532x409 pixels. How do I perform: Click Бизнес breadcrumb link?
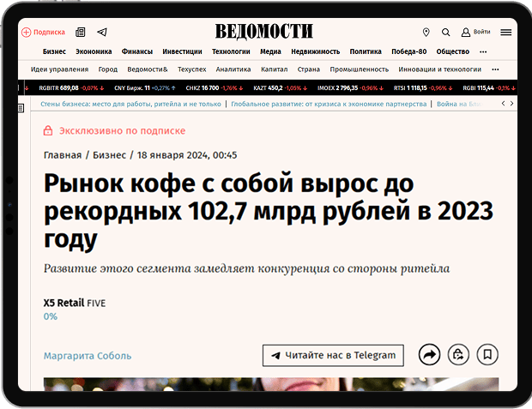(109, 155)
